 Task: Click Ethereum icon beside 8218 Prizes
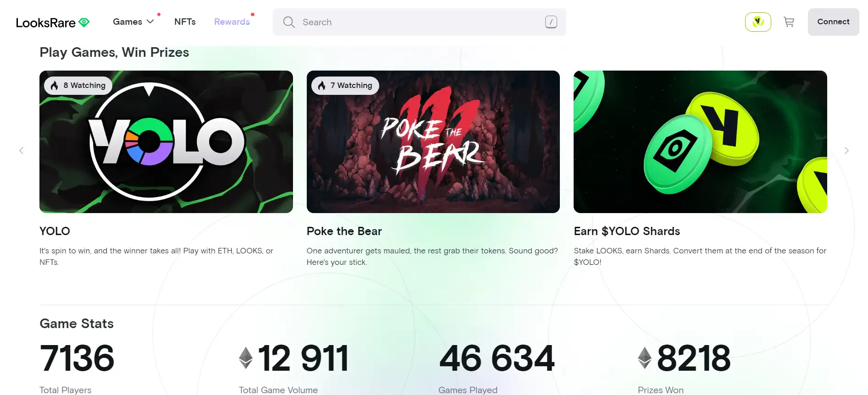point(645,358)
